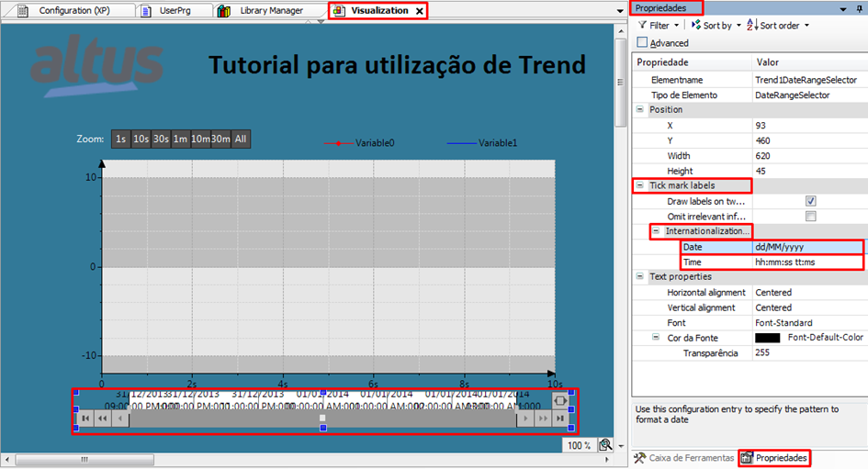Viewport: 868px width, 469px height.
Task: Click the Date format value field dd/MM/yyyy
Action: pos(806,247)
